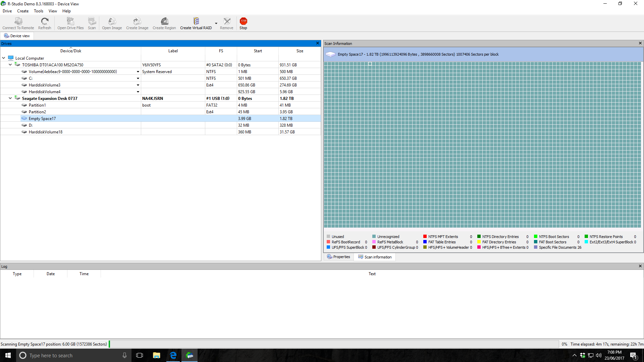Click the Label column header

tap(173, 51)
